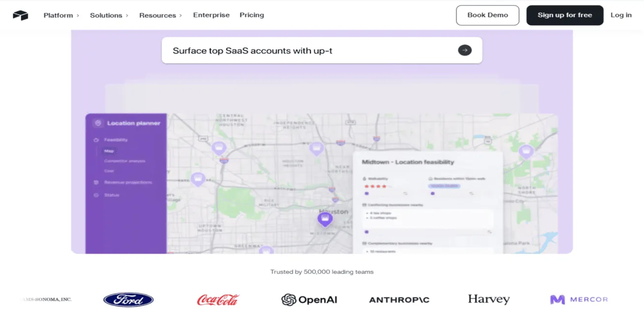The height and width of the screenshot is (313, 644).
Task: Focus the 'Surface top SaaS accounts' prompt field
Action: pos(322,50)
